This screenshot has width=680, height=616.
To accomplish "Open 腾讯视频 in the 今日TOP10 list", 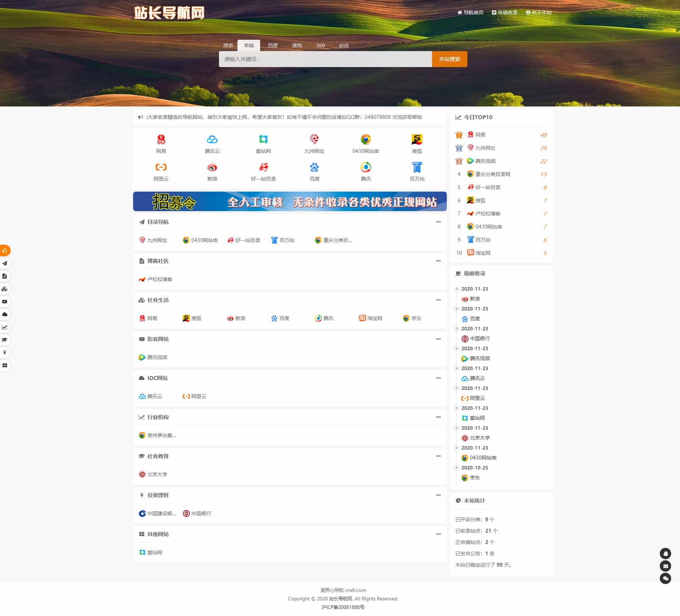I will pos(481,161).
